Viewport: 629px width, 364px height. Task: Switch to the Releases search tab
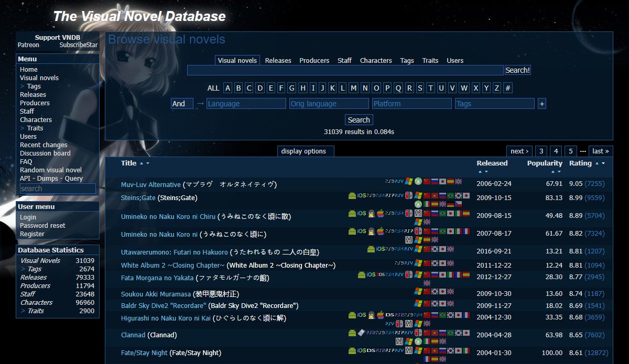(278, 61)
